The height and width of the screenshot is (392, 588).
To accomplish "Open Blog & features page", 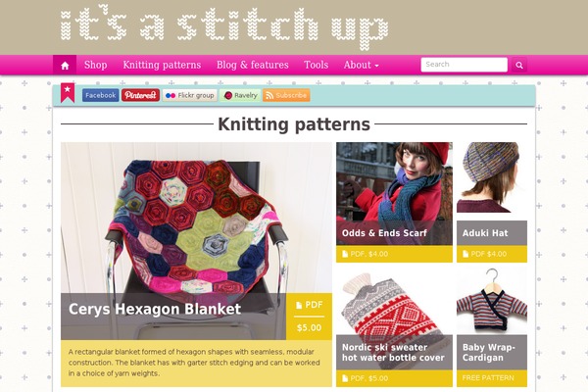I will click(x=253, y=65).
